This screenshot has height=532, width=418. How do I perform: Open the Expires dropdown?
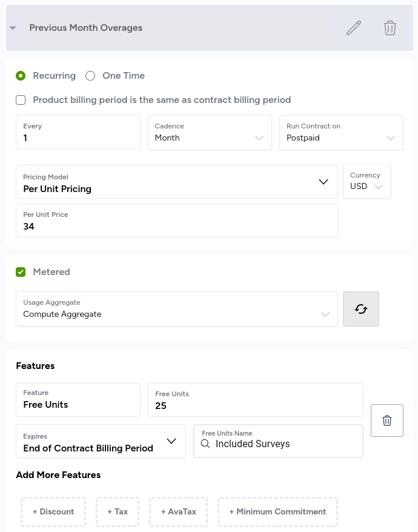tap(101, 441)
